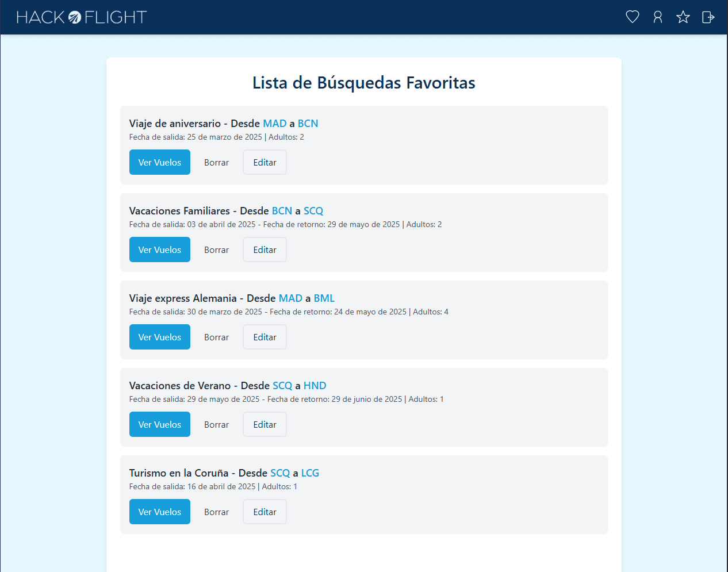Open favorites via the heart icon
The image size is (728, 572).
point(632,17)
